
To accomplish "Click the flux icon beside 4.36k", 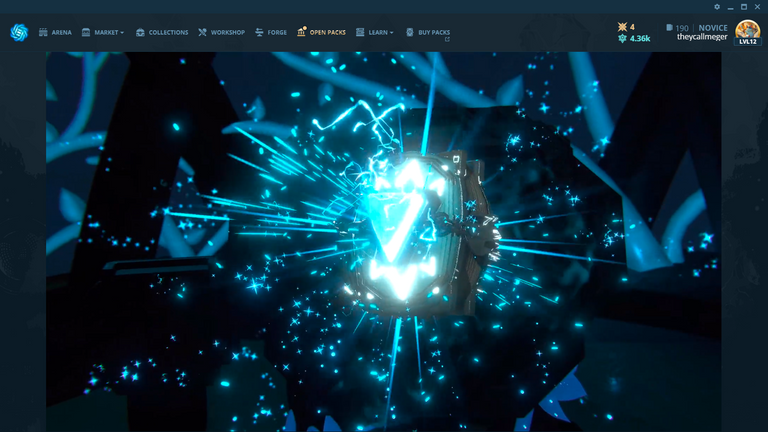I will pyautogui.click(x=622, y=38).
